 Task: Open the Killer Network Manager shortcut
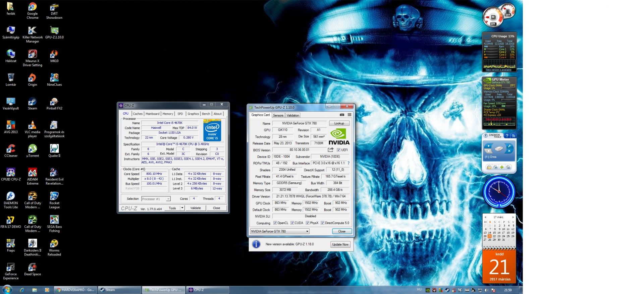33,35
